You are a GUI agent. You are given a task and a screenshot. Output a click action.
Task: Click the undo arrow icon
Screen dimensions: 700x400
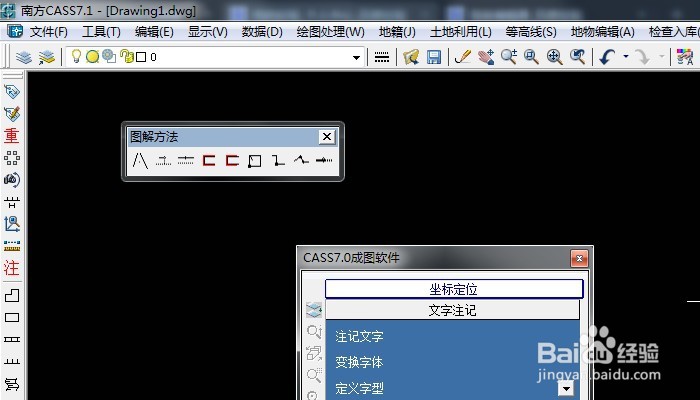pyautogui.click(x=607, y=57)
